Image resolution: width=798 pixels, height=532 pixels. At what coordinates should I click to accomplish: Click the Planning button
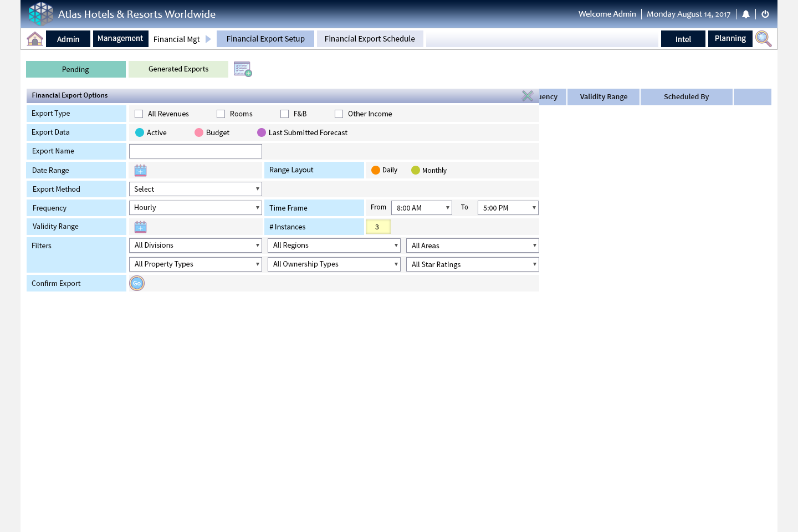tap(730, 39)
